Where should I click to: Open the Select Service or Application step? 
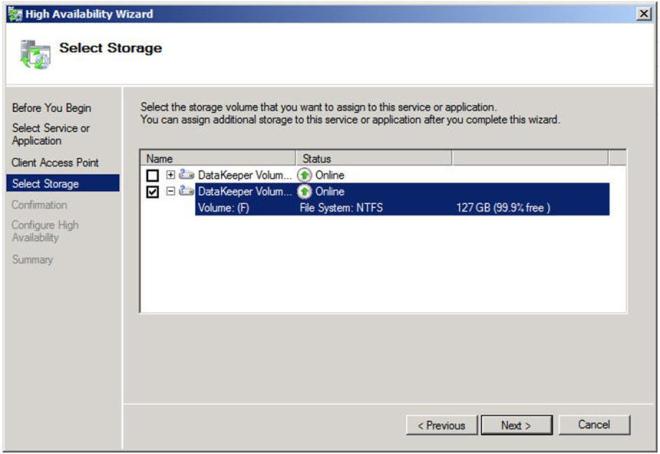(x=50, y=134)
